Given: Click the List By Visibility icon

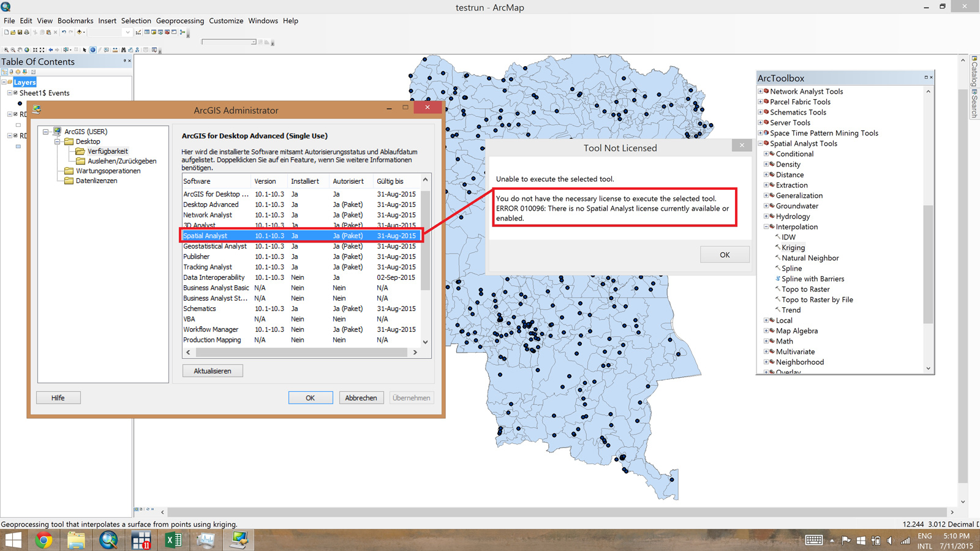Looking at the screenshot, I should click(18, 72).
